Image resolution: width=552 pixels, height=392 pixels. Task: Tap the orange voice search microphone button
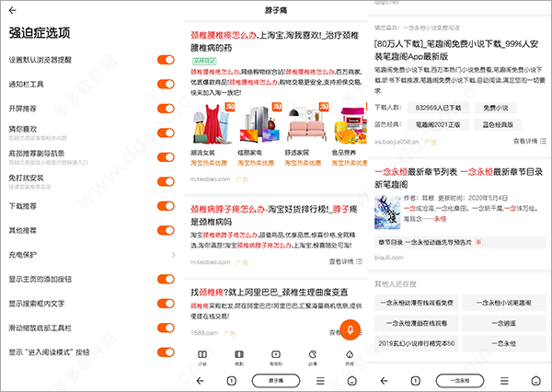click(x=350, y=329)
